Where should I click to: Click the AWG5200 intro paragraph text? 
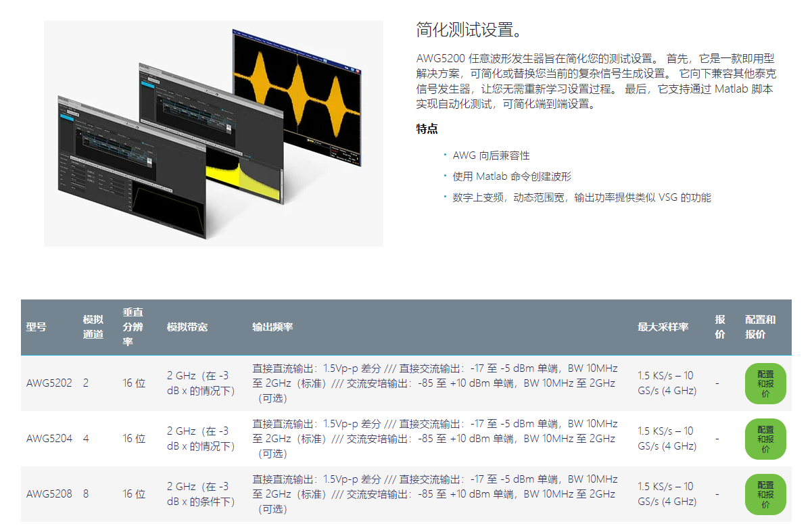point(596,81)
